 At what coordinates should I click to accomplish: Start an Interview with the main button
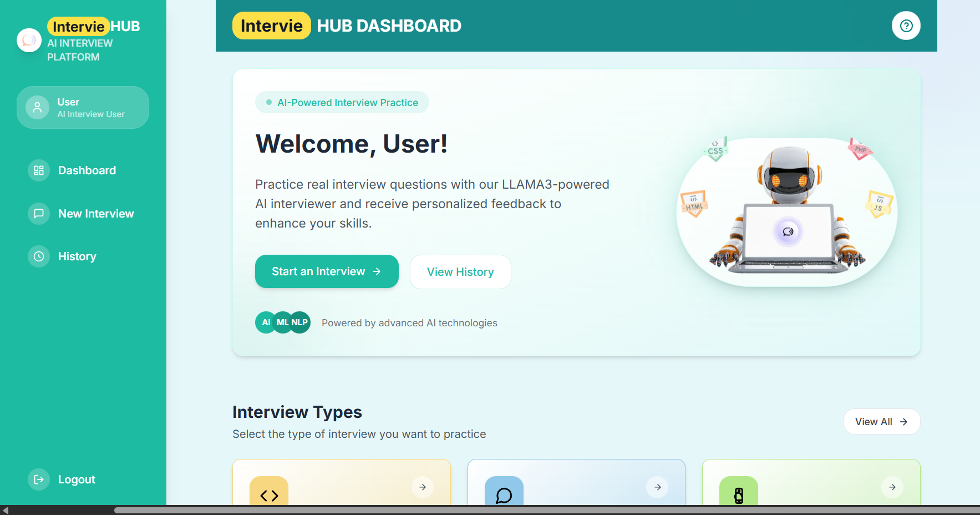tap(326, 271)
